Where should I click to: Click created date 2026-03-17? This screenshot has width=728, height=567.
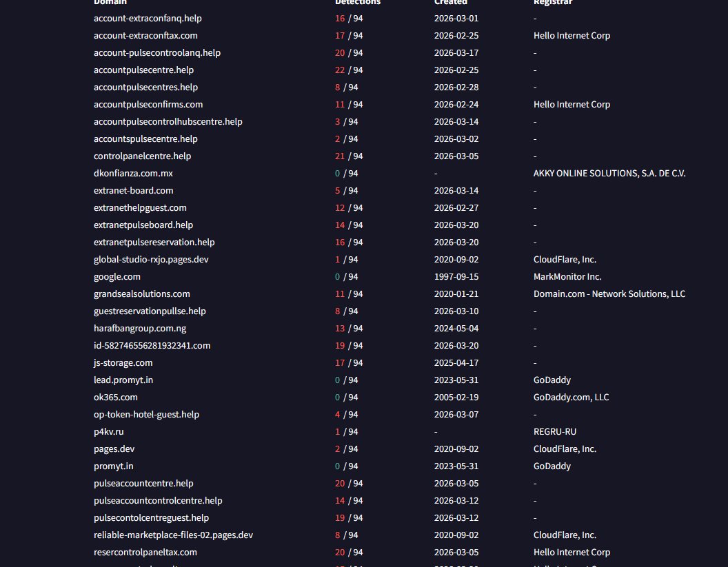click(456, 52)
